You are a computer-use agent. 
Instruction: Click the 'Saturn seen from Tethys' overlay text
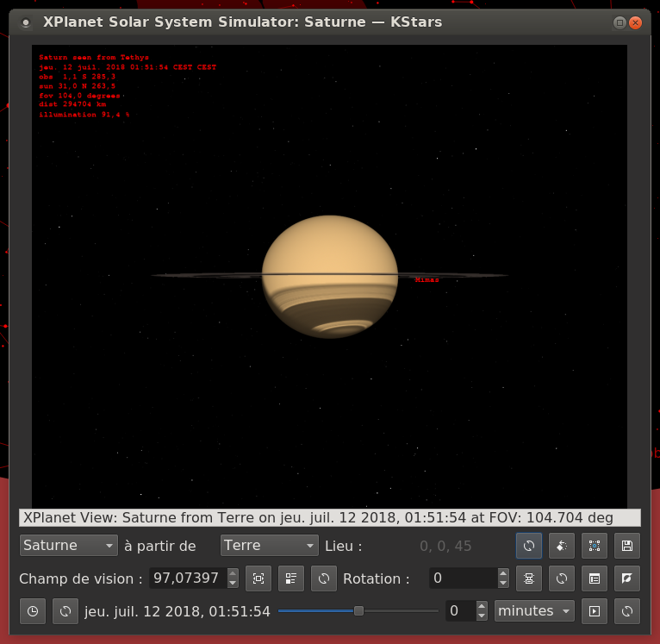94,57
